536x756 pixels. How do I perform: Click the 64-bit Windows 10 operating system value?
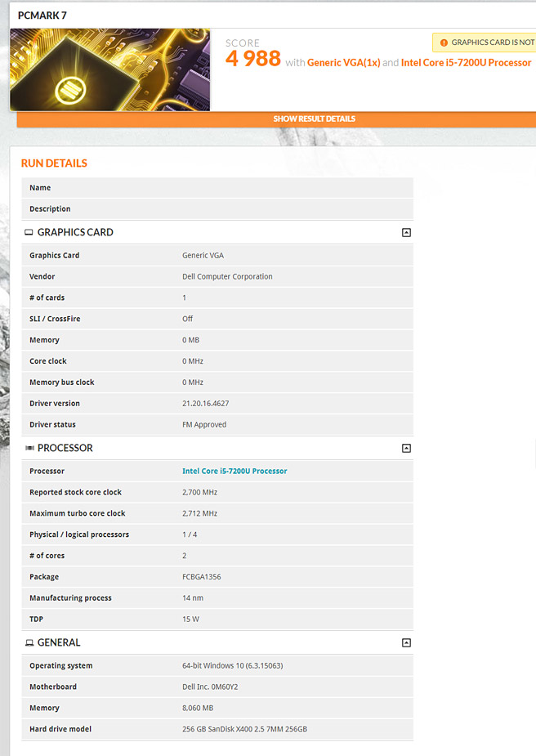232,666
